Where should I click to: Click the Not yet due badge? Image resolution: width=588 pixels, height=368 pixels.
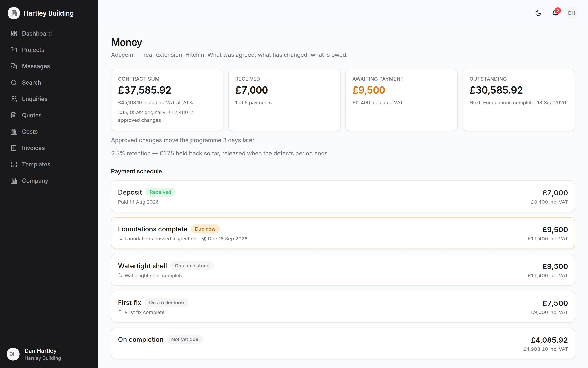(185, 339)
